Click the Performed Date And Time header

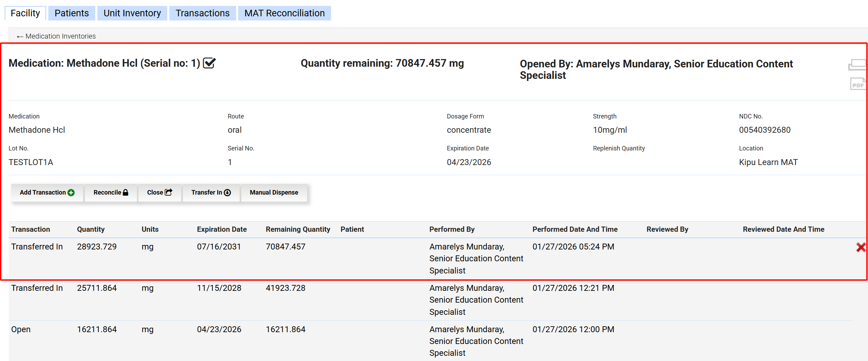click(x=574, y=229)
